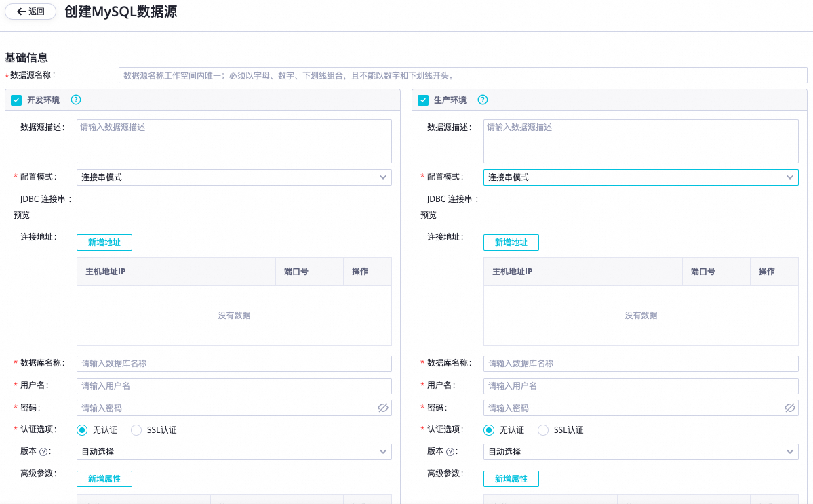Image resolution: width=813 pixels, height=504 pixels.
Task: Click 新增地址 button in 开发环境
Action: pos(104,243)
